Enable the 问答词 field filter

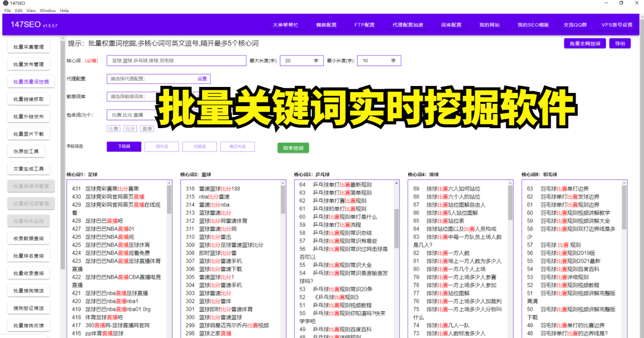coord(200,146)
